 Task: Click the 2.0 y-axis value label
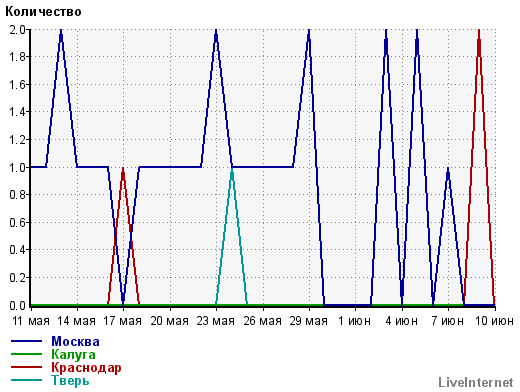pyautogui.click(x=17, y=30)
